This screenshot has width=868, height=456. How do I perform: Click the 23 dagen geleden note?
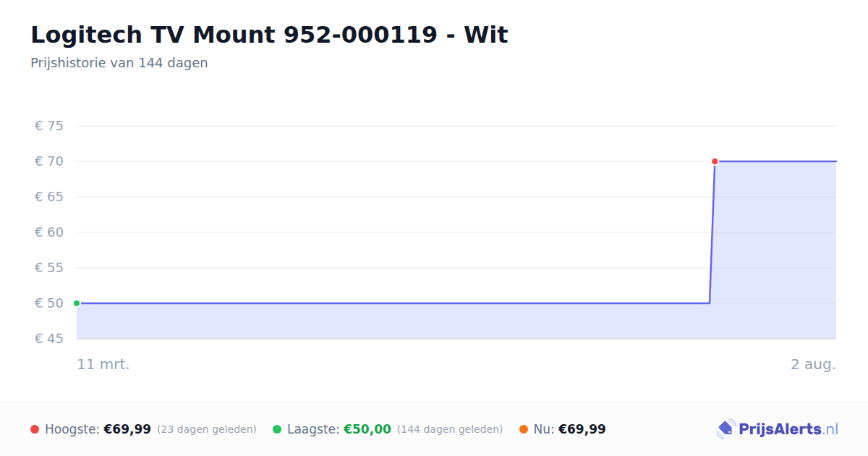(x=207, y=429)
